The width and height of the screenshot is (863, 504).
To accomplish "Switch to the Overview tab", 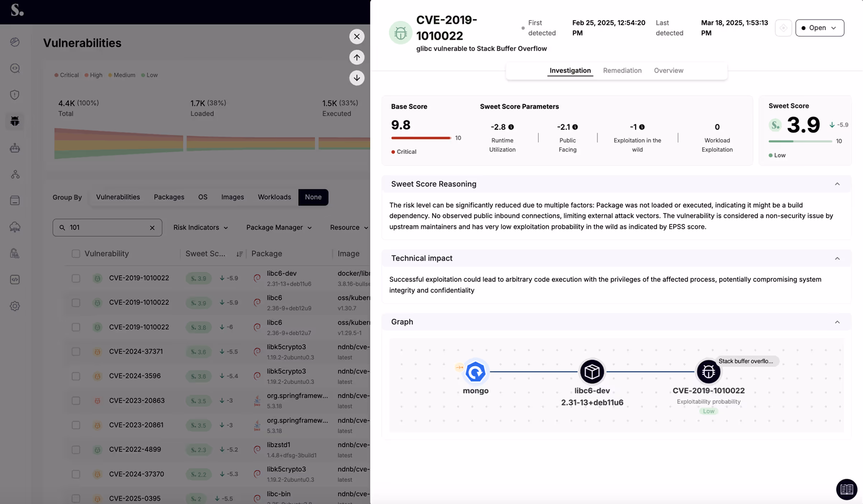I will click(x=668, y=71).
